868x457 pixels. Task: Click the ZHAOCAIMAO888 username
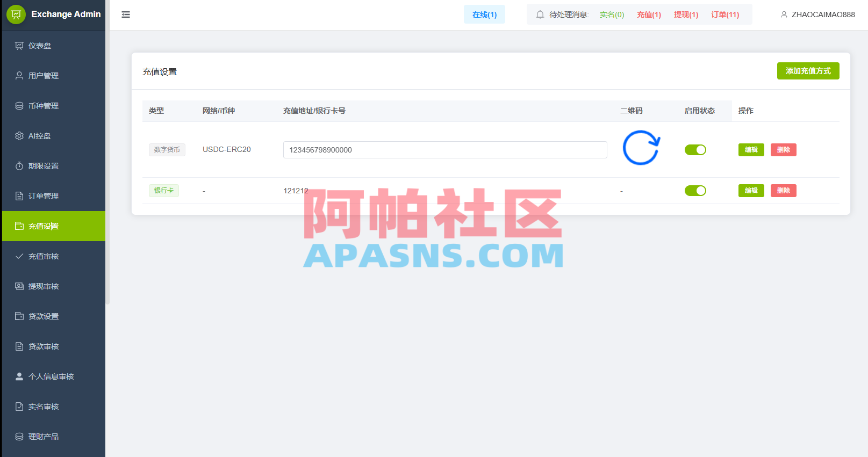click(x=823, y=14)
